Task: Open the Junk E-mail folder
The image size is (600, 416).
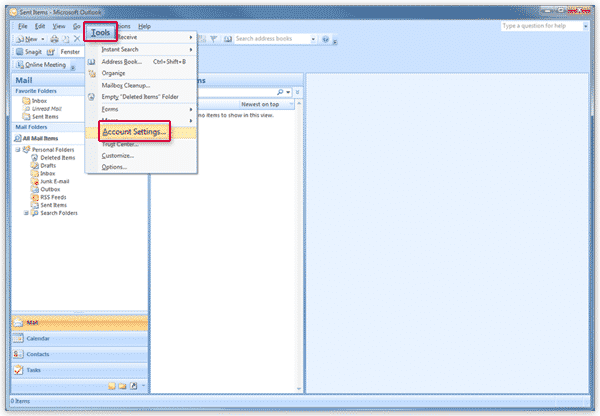Action: click(x=54, y=181)
